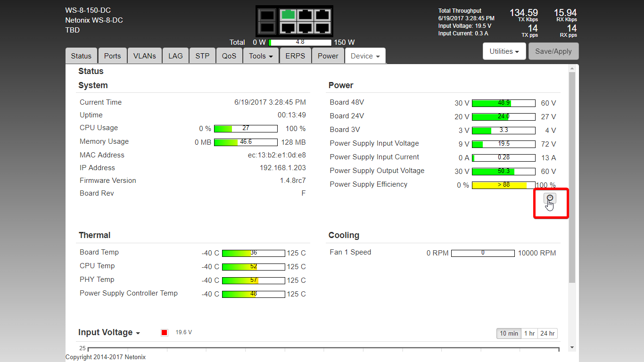Open the Device tab dropdown
The image size is (644, 362).
pyautogui.click(x=365, y=56)
